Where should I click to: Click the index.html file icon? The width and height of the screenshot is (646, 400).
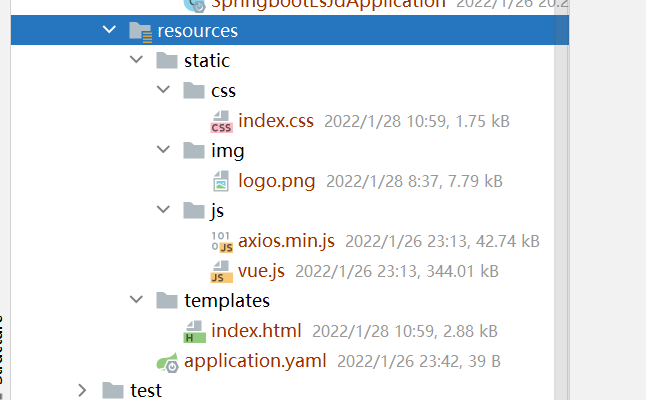(x=194, y=331)
